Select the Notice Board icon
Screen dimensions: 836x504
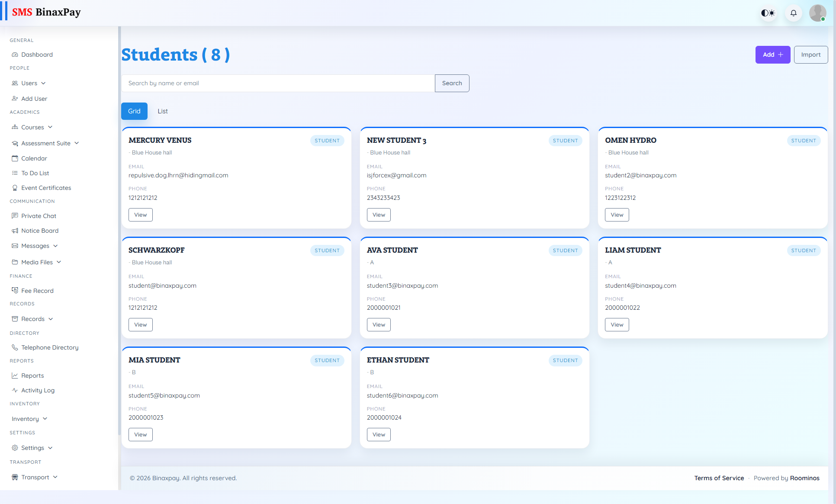point(15,231)
